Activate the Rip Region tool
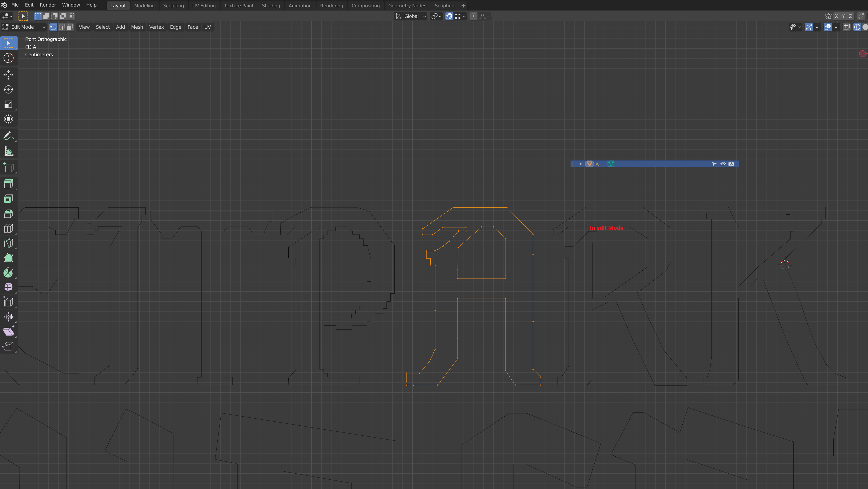 pos(9,346)
